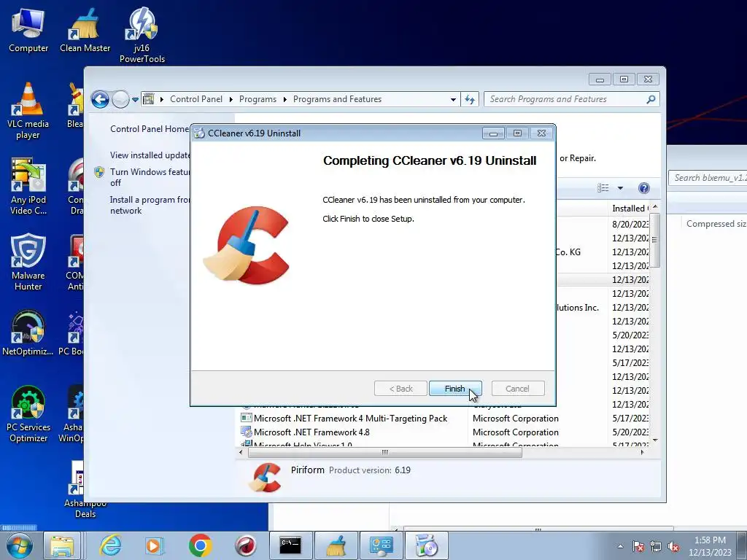Click the refresh button beside the address bar
Image resolution: width=747 pixels, height=560 pixels.
[x=470, y=99]
